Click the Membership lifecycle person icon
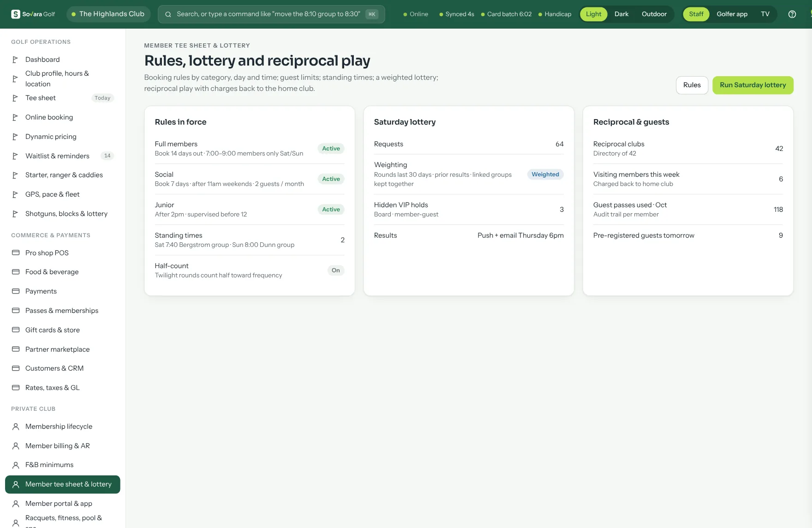Viewport: 812px width, 528px height. (x=16, y=426)
